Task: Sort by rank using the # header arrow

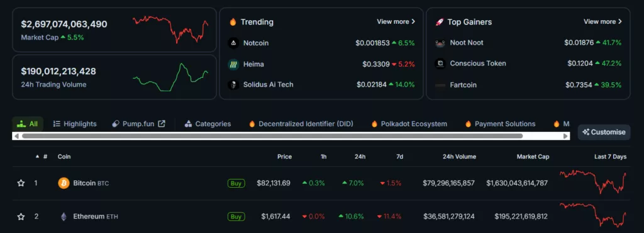Action: [x=38, y=156]
